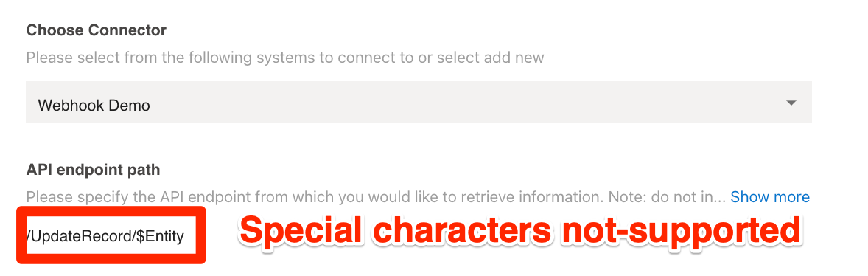Click the 'Please select from the following systems' description
The image size is (868, 276).
pyautogui.click(x=285, y=57)
